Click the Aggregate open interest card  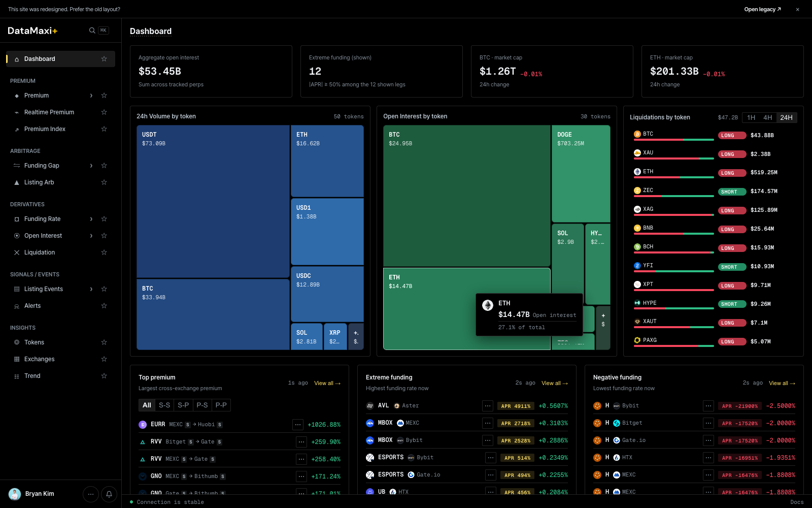point(211,71)
